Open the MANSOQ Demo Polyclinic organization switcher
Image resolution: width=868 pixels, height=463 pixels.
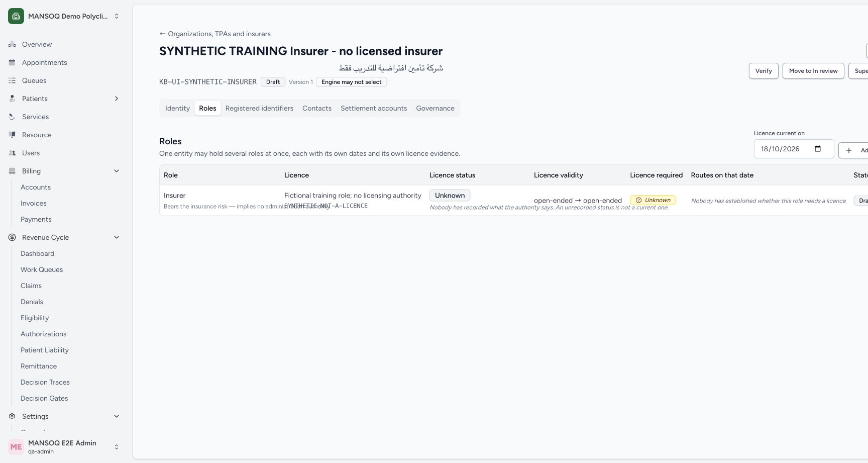(x=64, y=16)
